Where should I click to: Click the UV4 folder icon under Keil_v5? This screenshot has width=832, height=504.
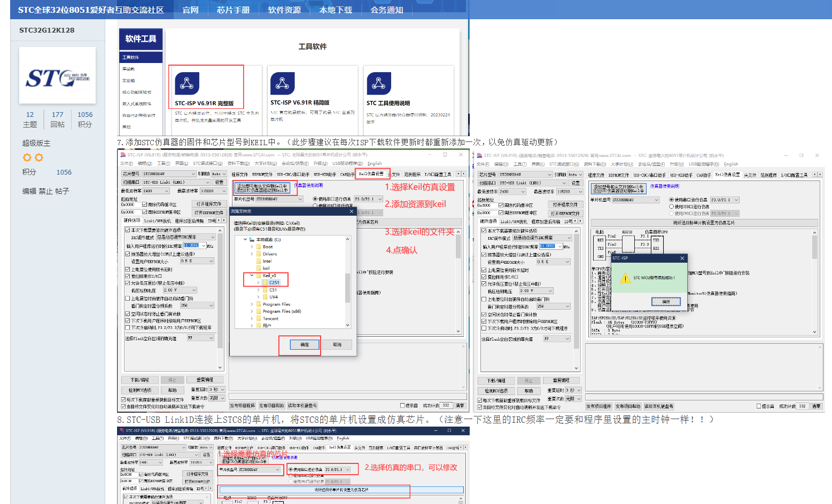click(x=265, y=297)
